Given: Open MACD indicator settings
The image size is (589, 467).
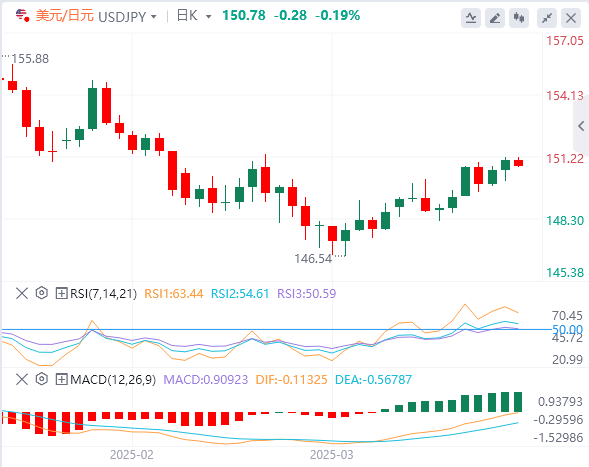Looking at the screenshot, I should click(x=42, y=379).
